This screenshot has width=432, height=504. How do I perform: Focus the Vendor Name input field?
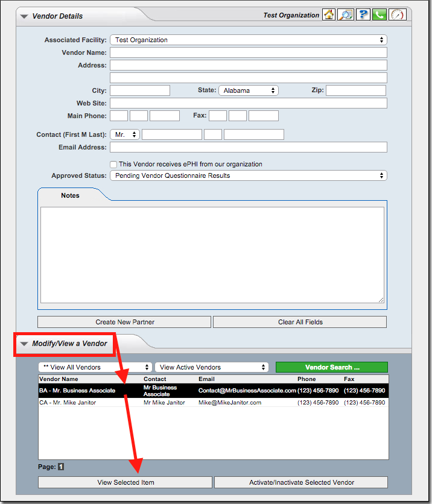[249, 52]
